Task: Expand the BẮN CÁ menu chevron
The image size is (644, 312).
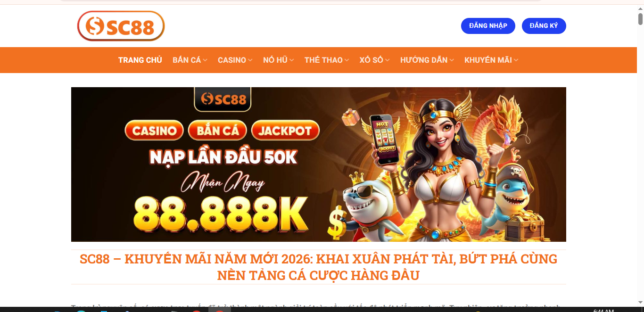Action: point(205,60)
